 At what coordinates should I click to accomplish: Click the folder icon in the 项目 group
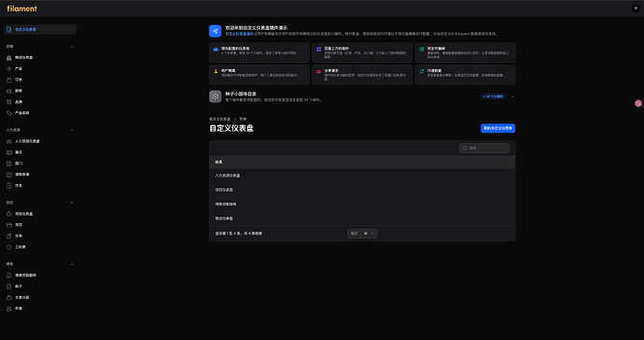tap(9, 225)
